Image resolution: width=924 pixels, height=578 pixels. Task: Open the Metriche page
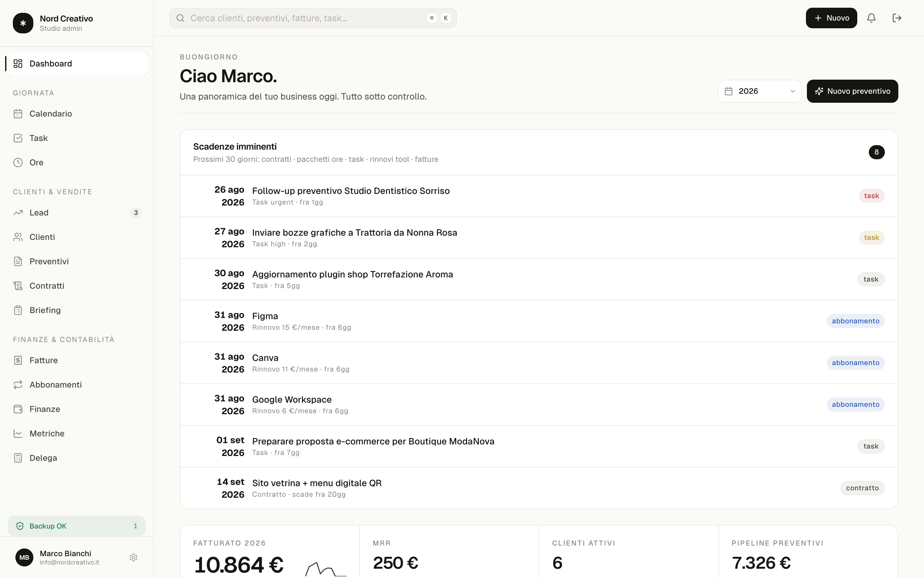click(x=77, y=433)
